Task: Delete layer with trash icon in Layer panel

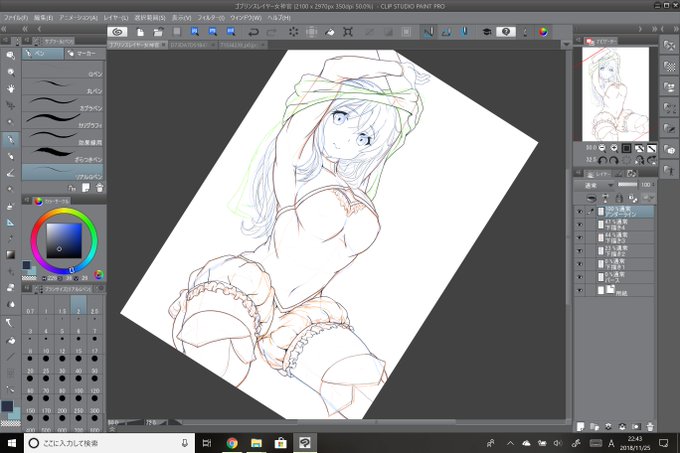Action: 650,427
